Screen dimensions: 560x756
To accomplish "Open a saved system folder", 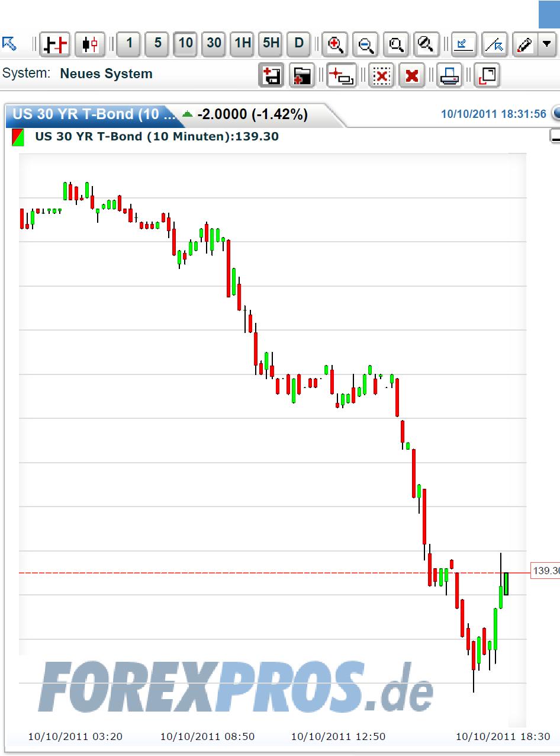I will pyautogui.click(x=302, y=75).
